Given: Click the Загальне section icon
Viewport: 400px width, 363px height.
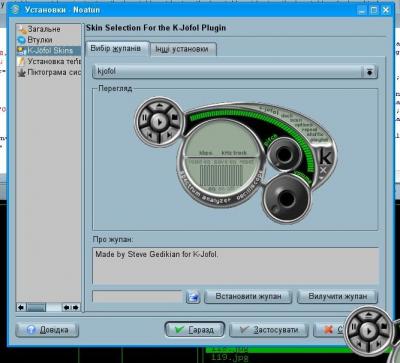Looking at the screenshot, I should click(22, 29).
